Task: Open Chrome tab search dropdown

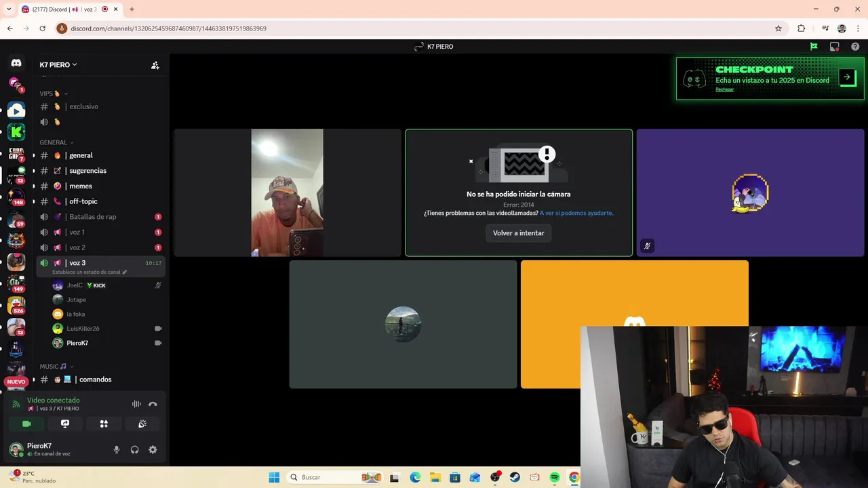Action: point(9,9)
